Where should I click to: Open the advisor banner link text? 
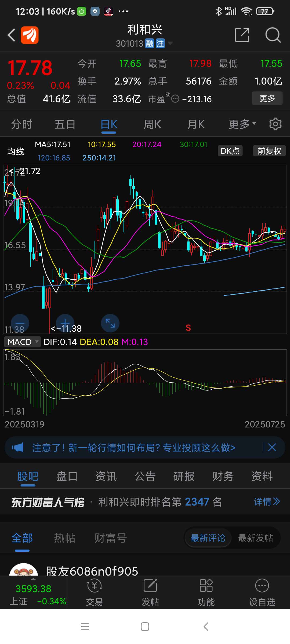point(134,447)
